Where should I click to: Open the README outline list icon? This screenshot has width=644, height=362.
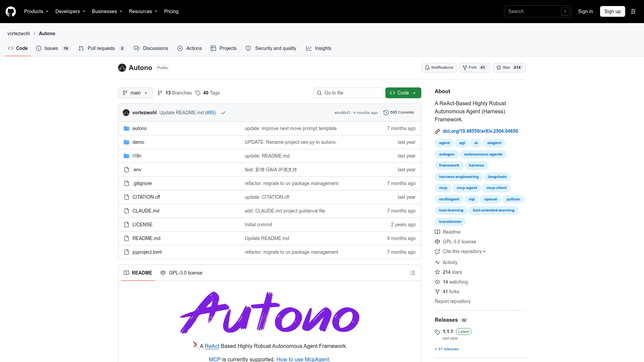coord(413,273)
